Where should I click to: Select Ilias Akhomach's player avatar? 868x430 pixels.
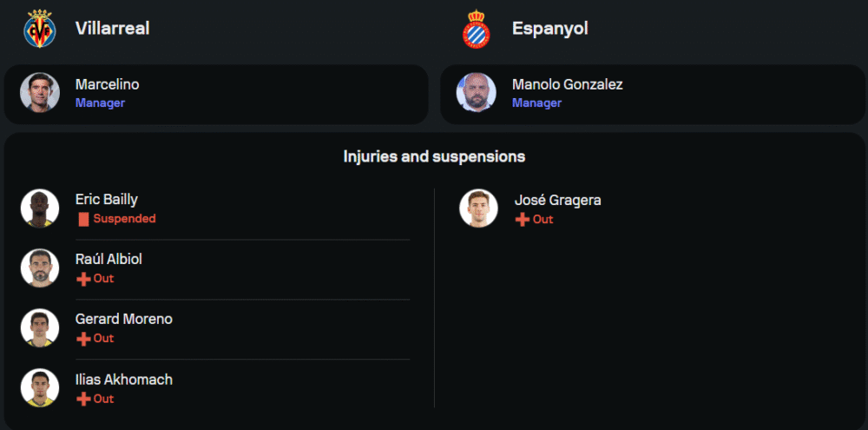[x=39, y=388]
